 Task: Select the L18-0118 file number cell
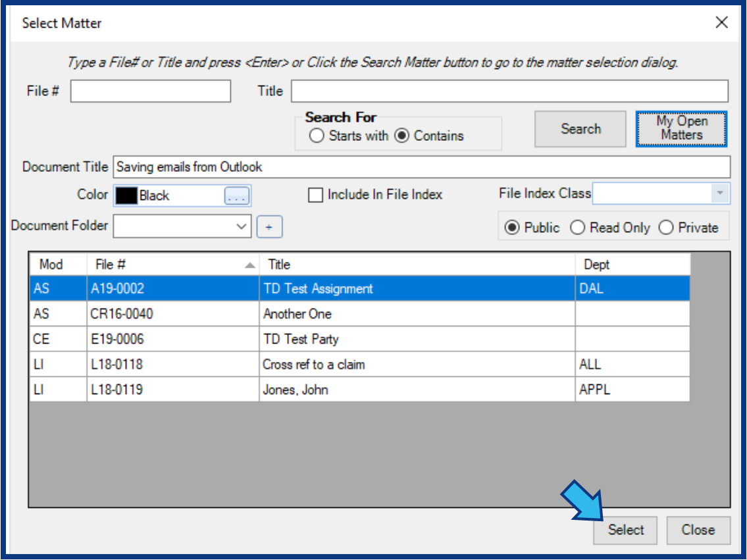click(173, 365)
